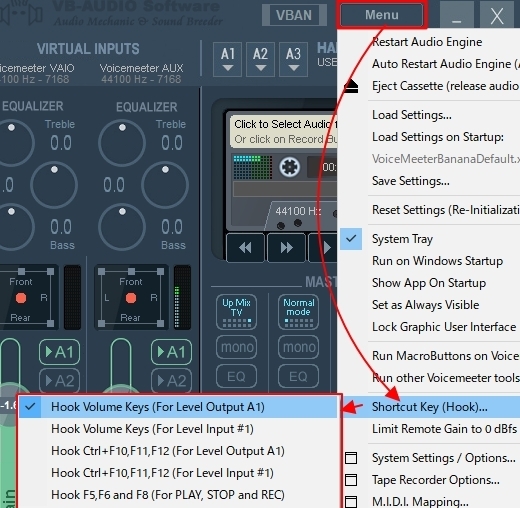Choose Save Settings... from menu
Viewport: 520px width, 508px height.
(x=411, y=181)
